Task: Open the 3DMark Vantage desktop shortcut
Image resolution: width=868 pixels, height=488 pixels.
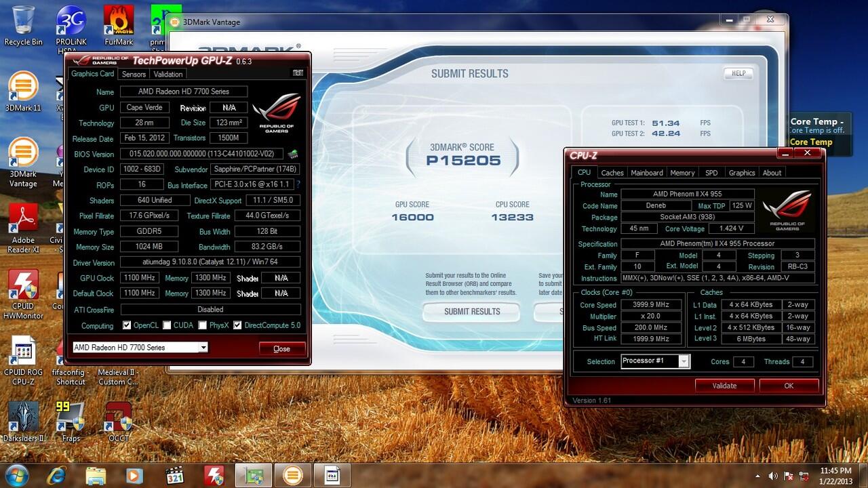Action: click(23, 163)
